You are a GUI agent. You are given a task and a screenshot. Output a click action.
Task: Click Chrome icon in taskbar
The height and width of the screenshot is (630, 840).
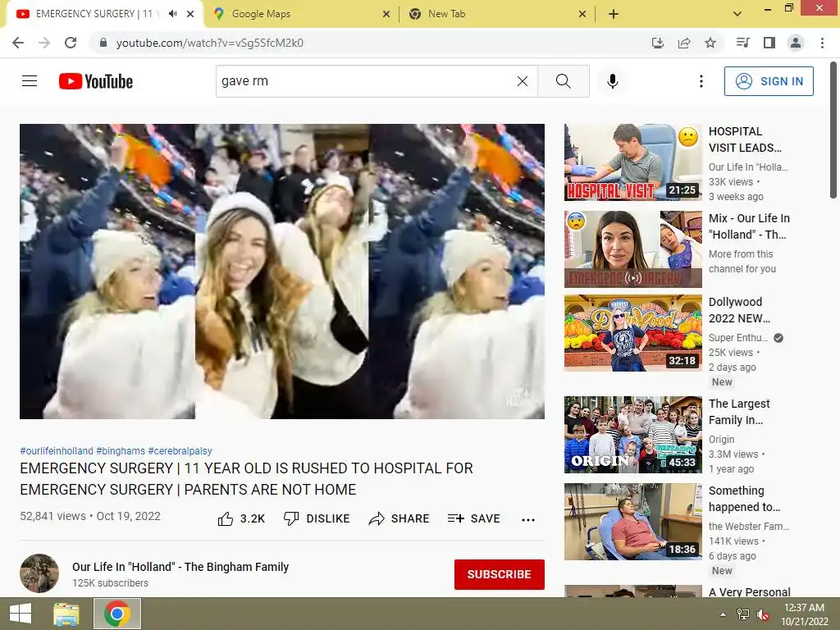coord(117,614)
